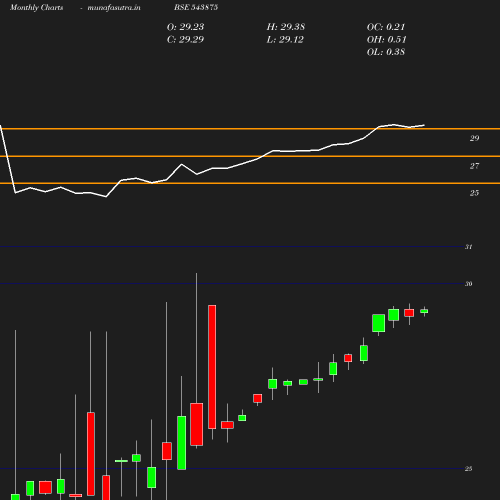Click the upper panel axis label 29
Image resolution: width=500 pixels, height=500 pixels.
click(474, 138)
